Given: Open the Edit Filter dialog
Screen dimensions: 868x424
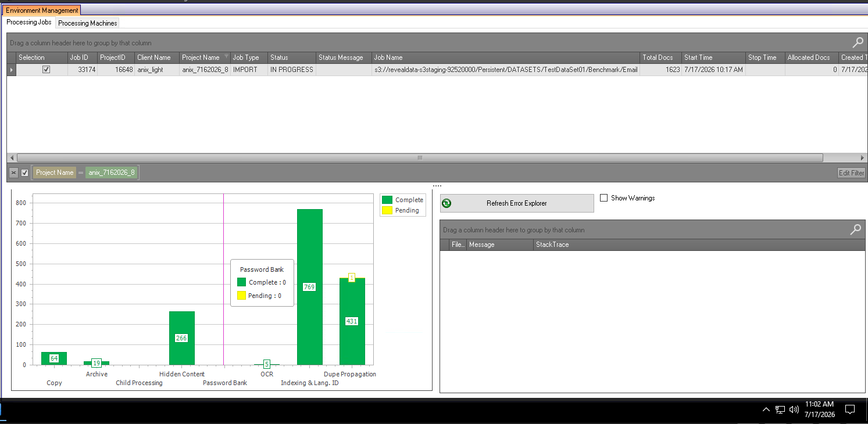Looking at the screenshot, I should coord(851,173).
